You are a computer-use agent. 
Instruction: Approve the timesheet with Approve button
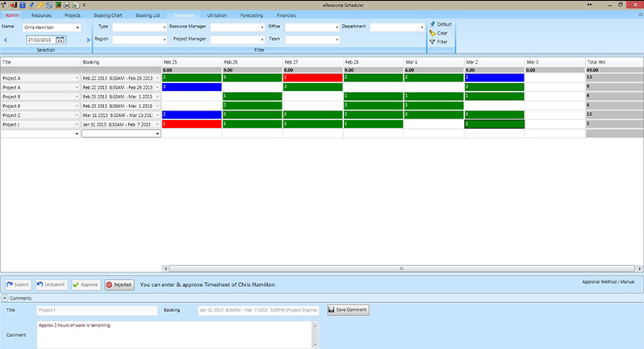pos(86,285)
